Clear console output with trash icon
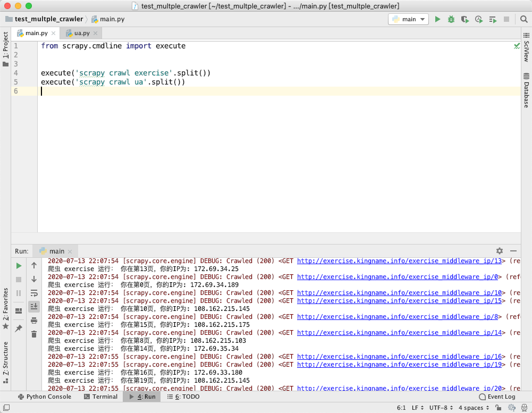The height and width of the screenshot is (413, 532). coord(34,334)
